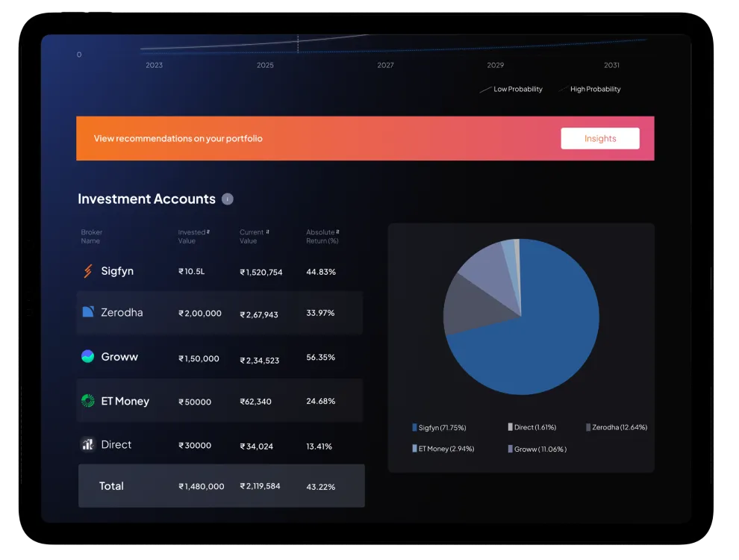Image resolution: width=739 pixels, height=560 pixels.
Task: Click the Sigfyn legend color swatch
Action: tap(415, 428)
